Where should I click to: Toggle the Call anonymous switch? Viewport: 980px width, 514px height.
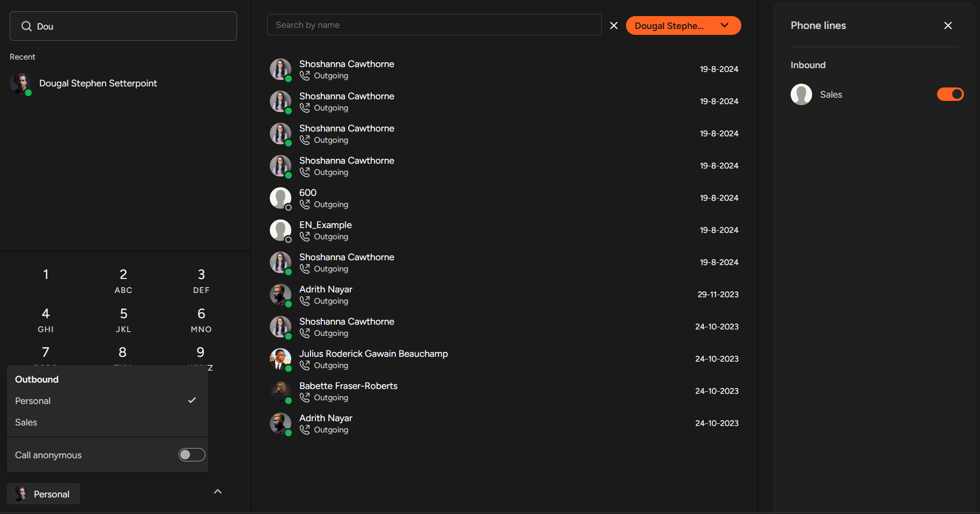191,454
